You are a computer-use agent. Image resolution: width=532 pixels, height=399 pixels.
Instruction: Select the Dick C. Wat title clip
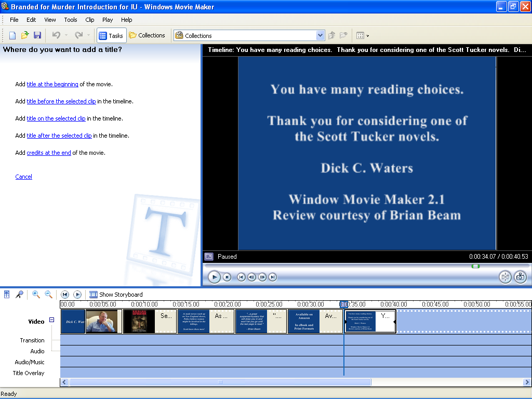tap(73, 321)
